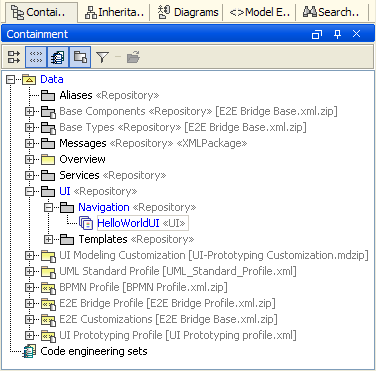This screenshot has width=376, height=371.
Task: Click the UI Modeling Customization folder icon
Action: coord(48,255)
